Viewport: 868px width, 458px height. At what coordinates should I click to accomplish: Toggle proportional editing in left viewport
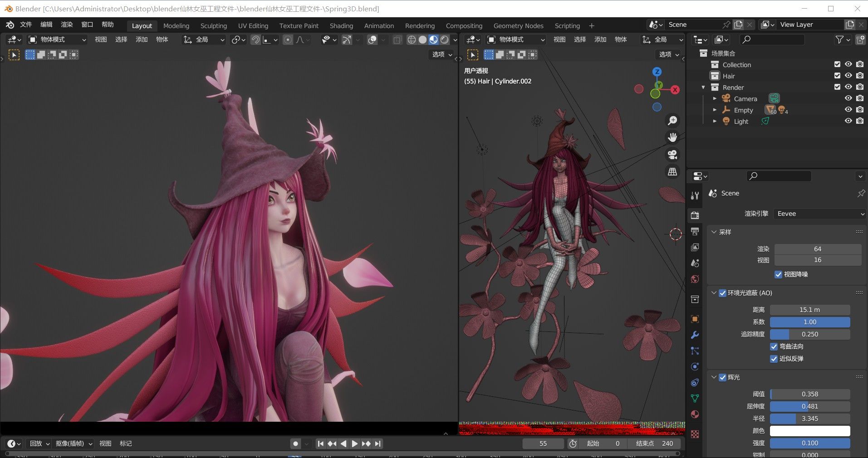[288, 40]
